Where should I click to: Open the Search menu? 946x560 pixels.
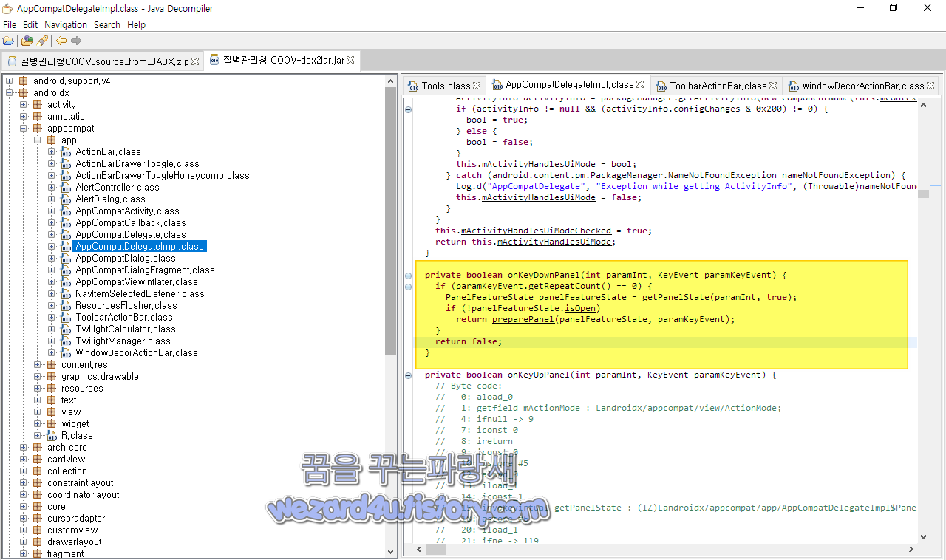click(x=107, y=24)
